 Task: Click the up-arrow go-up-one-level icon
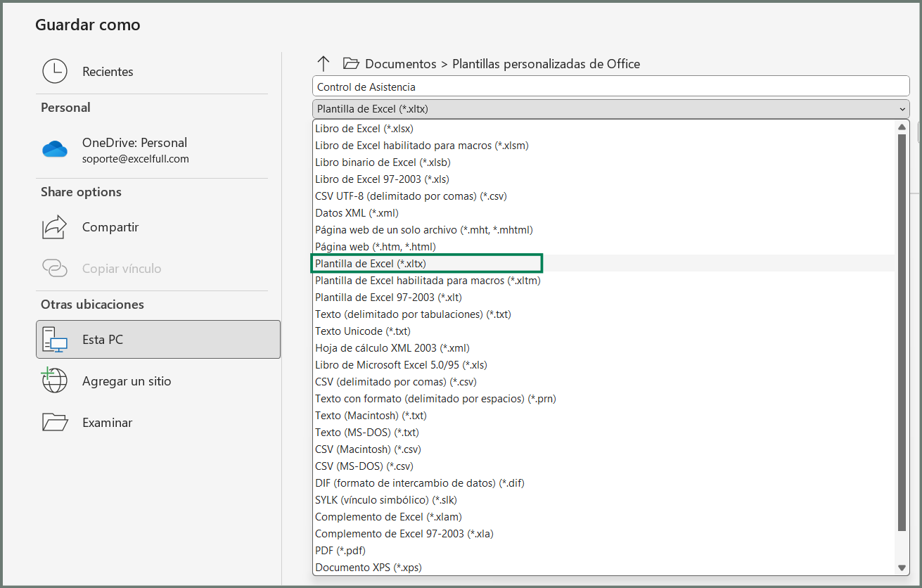coord(324,64)
